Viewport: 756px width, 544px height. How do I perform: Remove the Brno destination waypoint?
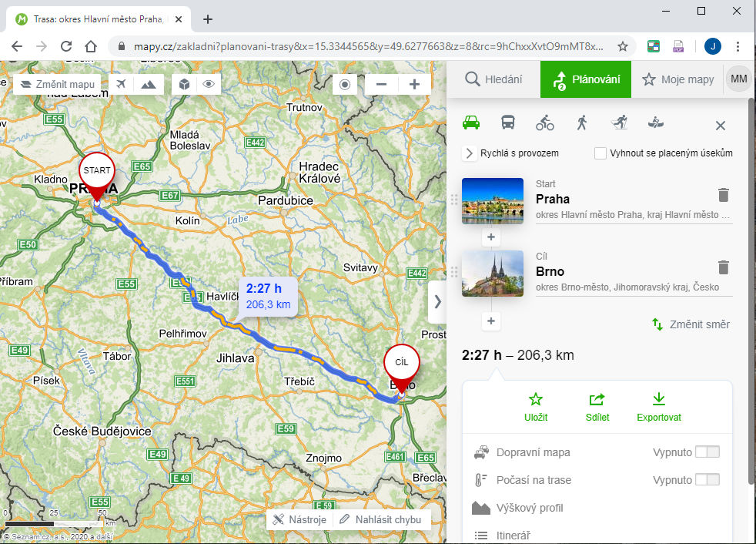(723, 267)
